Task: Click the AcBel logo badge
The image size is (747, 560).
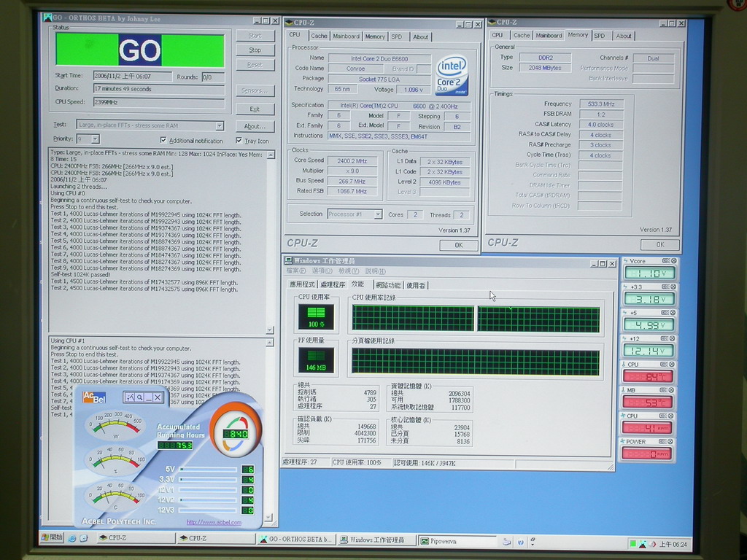Action: (94, 397)
